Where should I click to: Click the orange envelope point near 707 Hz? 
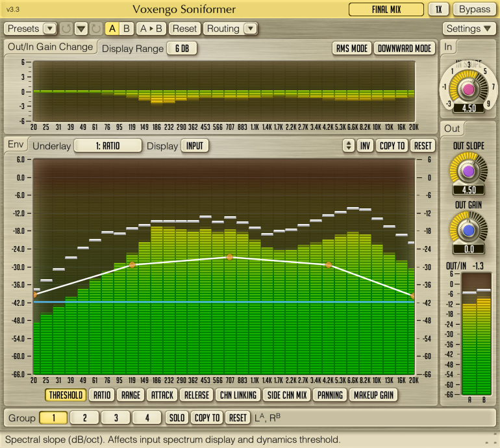tap(230, 257)
